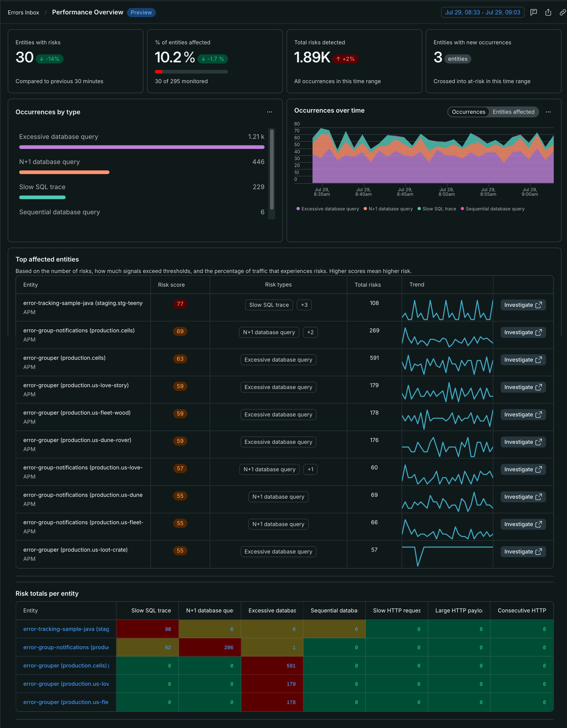Image resolution: width=567 pixels, height=728 pixels.
Task: Click risk score 77 badge
Action: 180,304
